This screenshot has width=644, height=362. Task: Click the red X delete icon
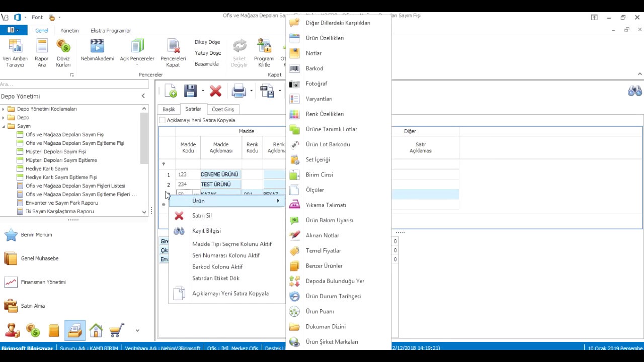pos(215,91)
